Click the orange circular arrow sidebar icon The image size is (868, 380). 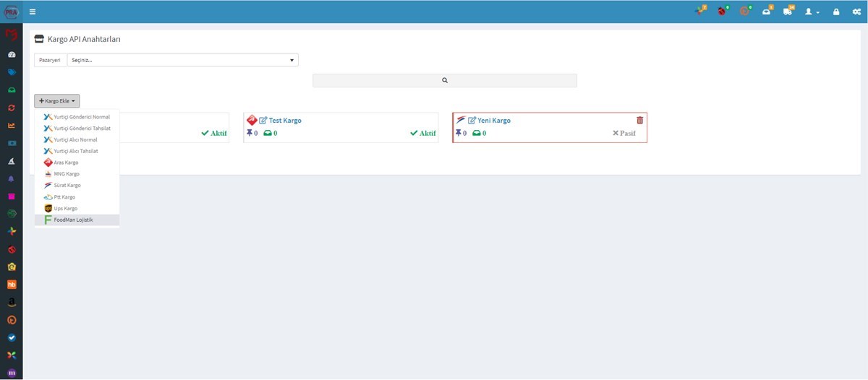pyautogui.click(x=12, y=320)
